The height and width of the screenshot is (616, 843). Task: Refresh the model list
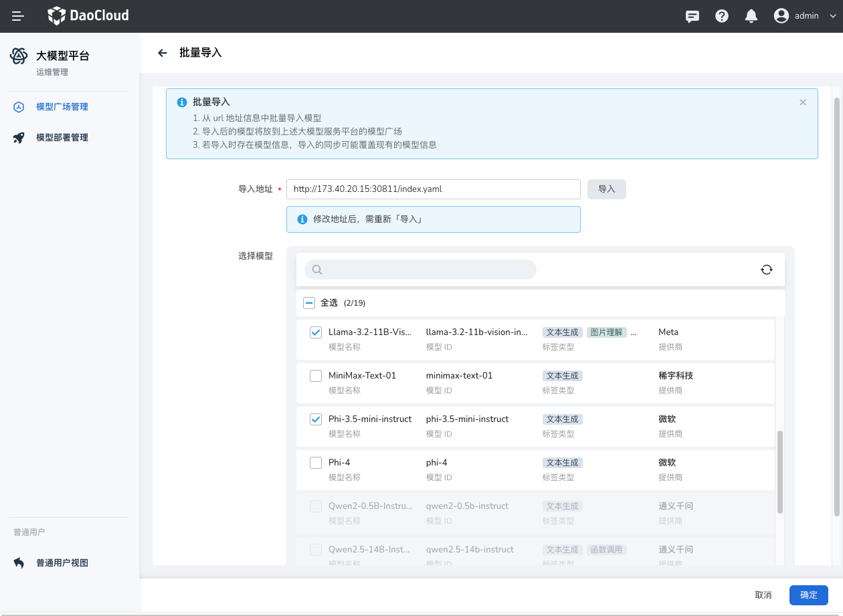(766, 269)
